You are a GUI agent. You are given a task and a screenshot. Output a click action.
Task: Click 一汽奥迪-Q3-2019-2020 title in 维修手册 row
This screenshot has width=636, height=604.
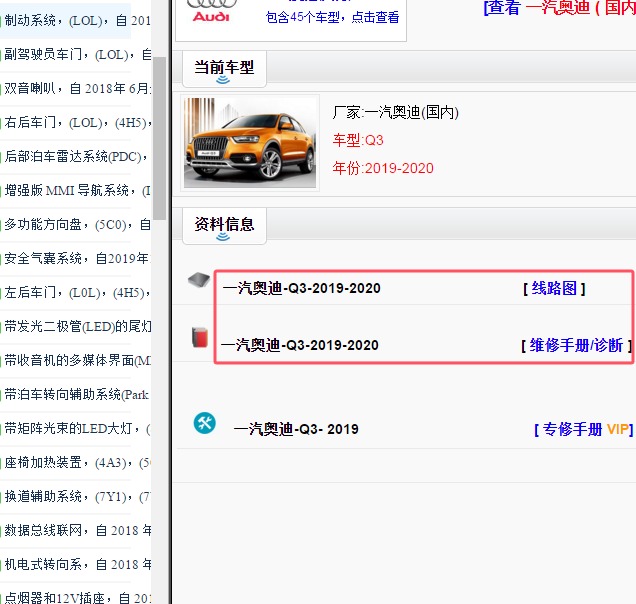coord(299,345)
